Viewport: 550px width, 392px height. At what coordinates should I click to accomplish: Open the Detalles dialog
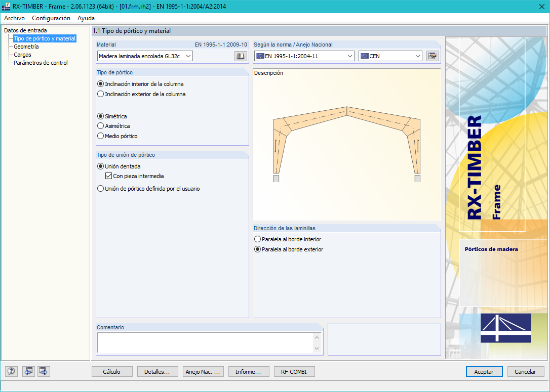tap(157, 371)
